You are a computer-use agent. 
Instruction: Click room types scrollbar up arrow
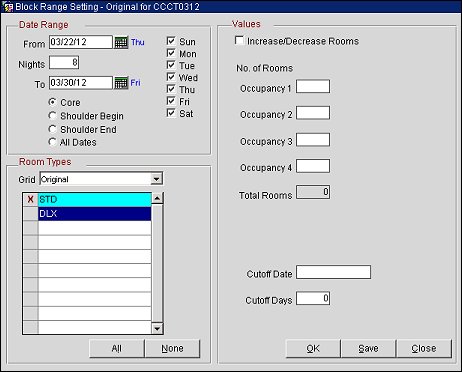(x=157, y=198)
